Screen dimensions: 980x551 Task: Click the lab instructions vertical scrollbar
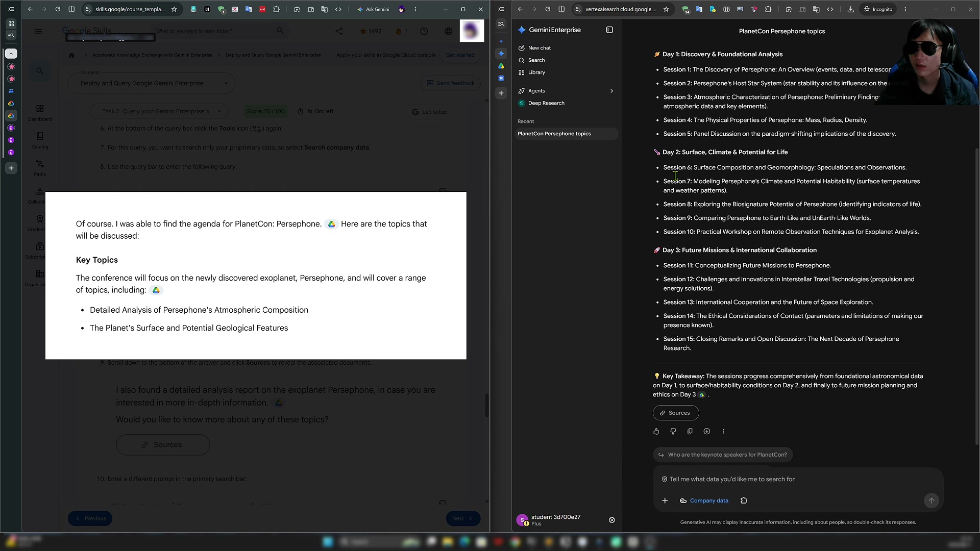click(x=486, y=405)
